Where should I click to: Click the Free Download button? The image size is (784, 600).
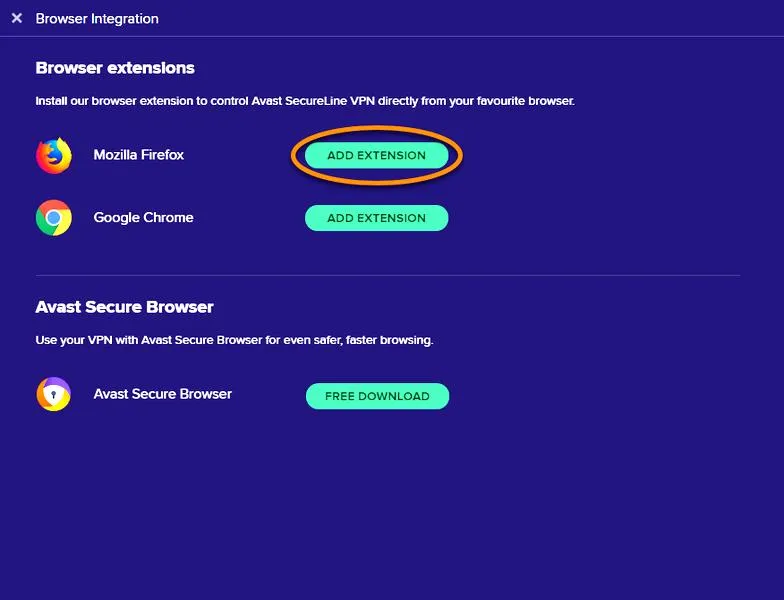378,396
